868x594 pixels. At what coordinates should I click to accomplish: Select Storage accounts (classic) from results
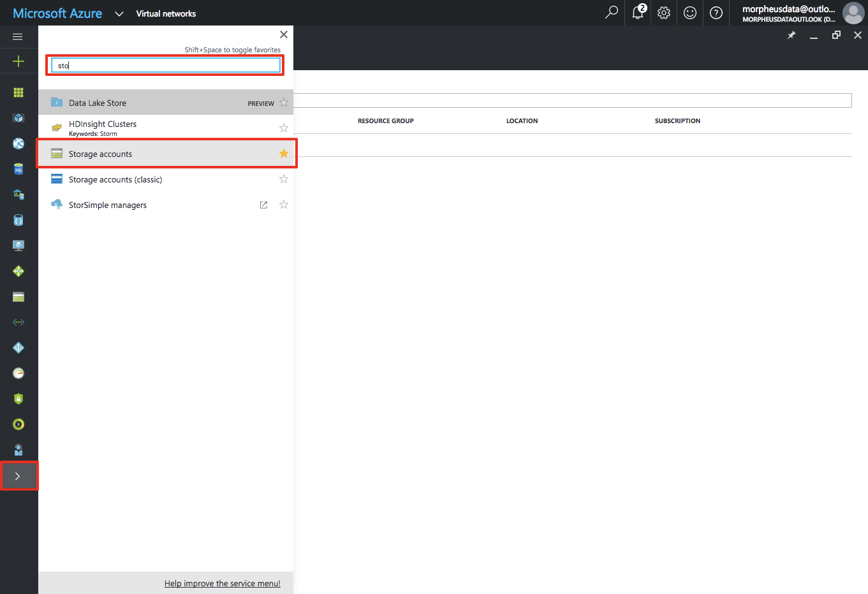[166, 179]
